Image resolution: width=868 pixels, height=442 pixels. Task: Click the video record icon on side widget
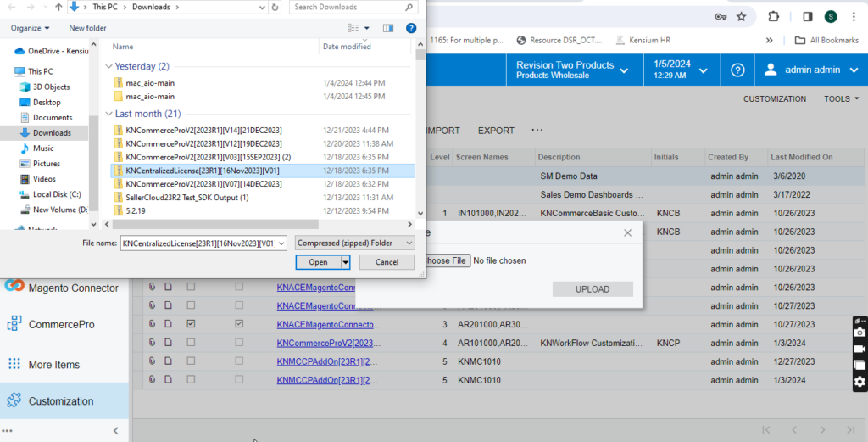pos(860,349)
